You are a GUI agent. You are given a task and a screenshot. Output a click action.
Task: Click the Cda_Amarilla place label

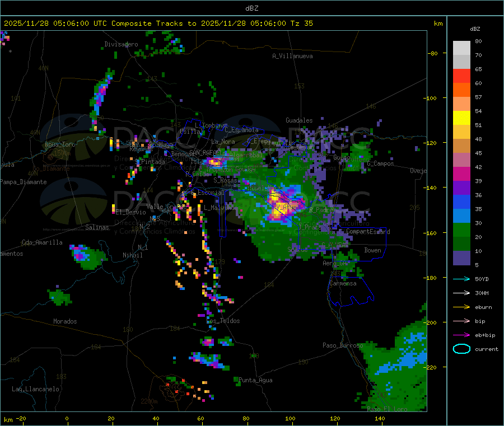[42, 242]
